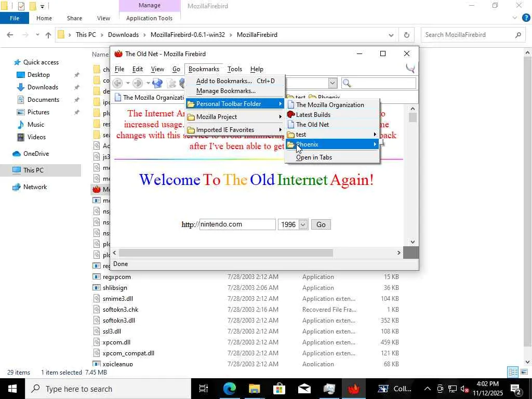Image resolution: width=532 pixels, height=399 pixels.
Task: Collapse the Explorer ribbon chevron
Action: (515, 18)
